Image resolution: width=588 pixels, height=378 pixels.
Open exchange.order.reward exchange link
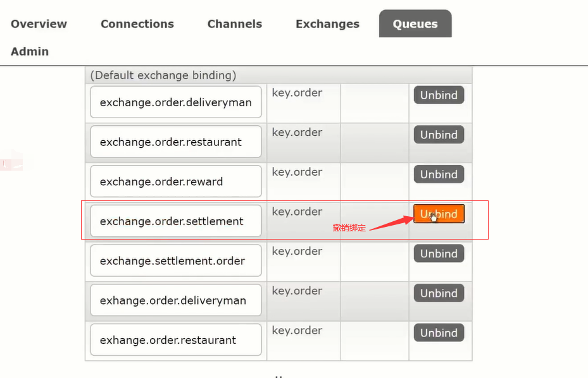[176, 181]
